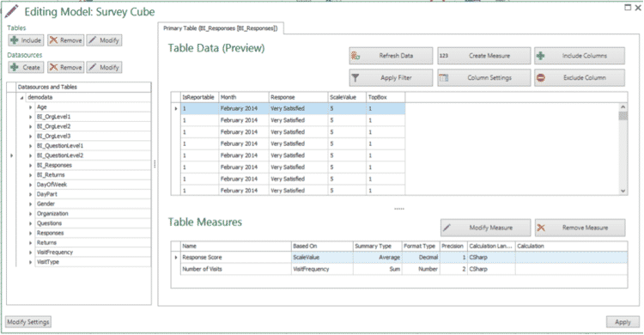Click the red X icon on Remove Measure
The image size is (644, 335).
pyautogui.click(x=541, y=228)
